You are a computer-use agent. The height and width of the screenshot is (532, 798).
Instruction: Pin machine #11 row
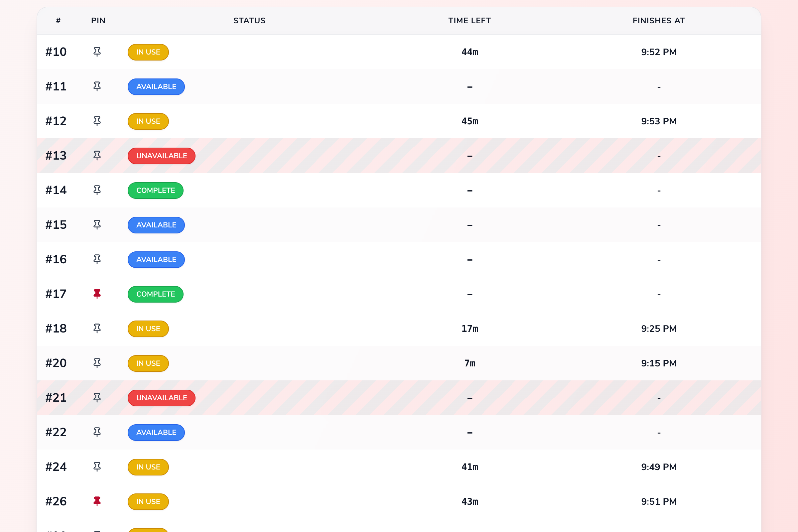coord(97,86)
